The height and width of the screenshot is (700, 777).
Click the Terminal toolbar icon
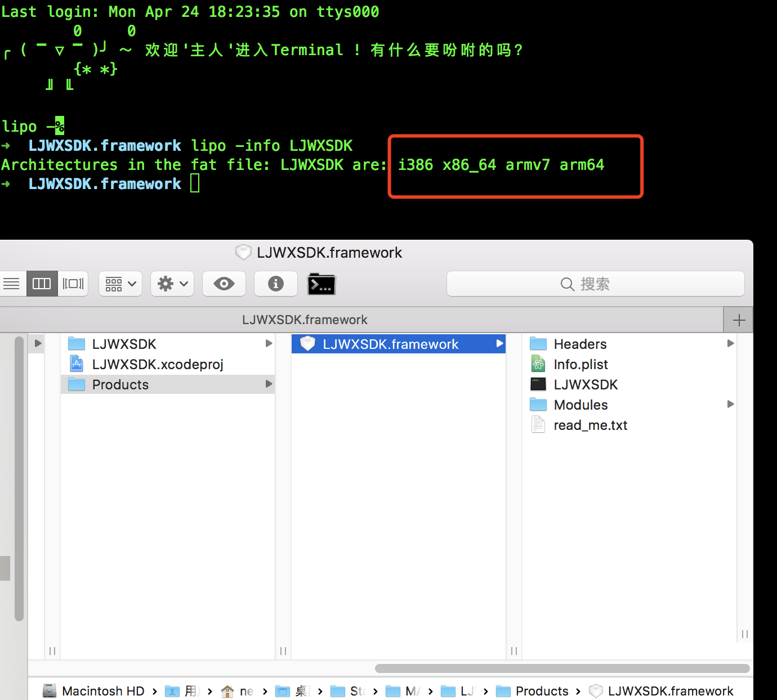(321, 284)
